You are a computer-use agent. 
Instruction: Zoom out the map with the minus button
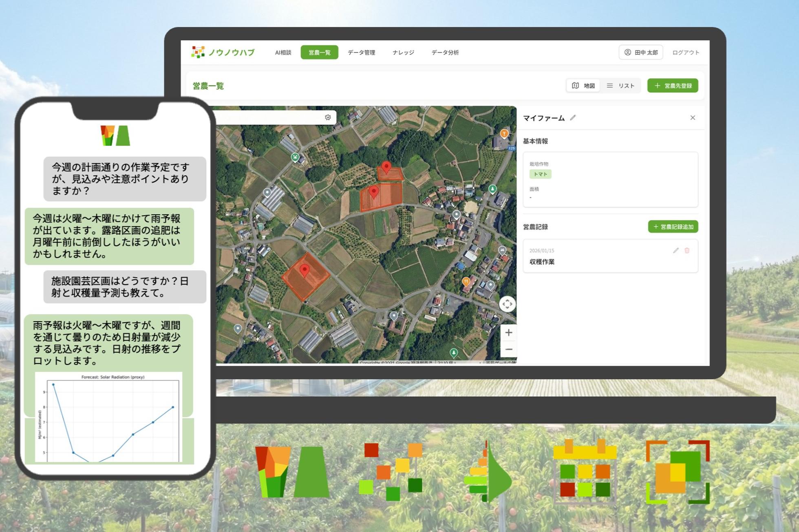pyautogui.click(x=508, y=349)
